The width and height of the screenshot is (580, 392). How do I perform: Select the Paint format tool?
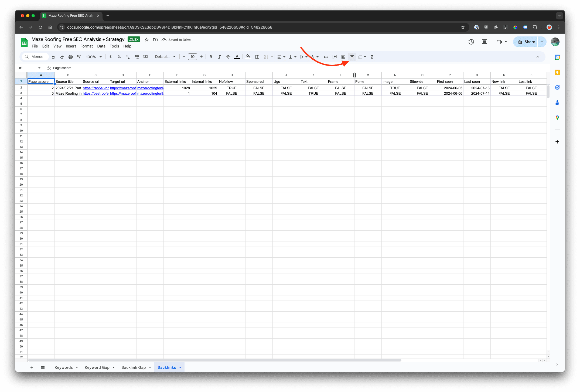coord(79,57)
